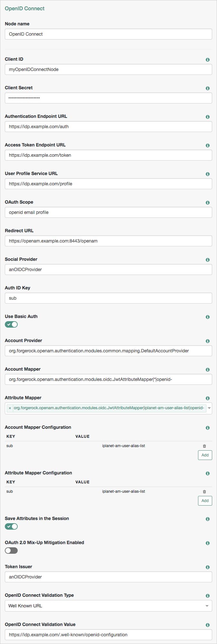Image resolution: width=217 pixels, height=644 pixels.
Task: Click the info icon beside Client ID
Action: click(208, 60)
